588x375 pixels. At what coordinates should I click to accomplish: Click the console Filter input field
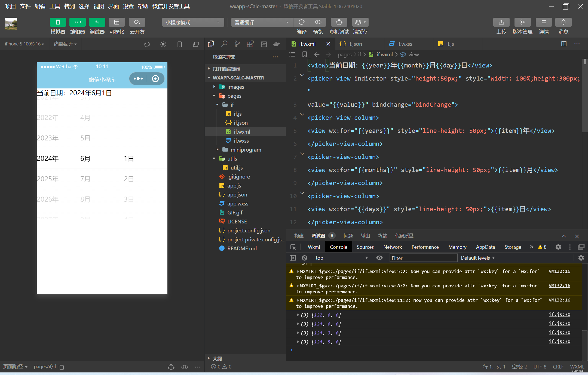click(x=423, y=258)
